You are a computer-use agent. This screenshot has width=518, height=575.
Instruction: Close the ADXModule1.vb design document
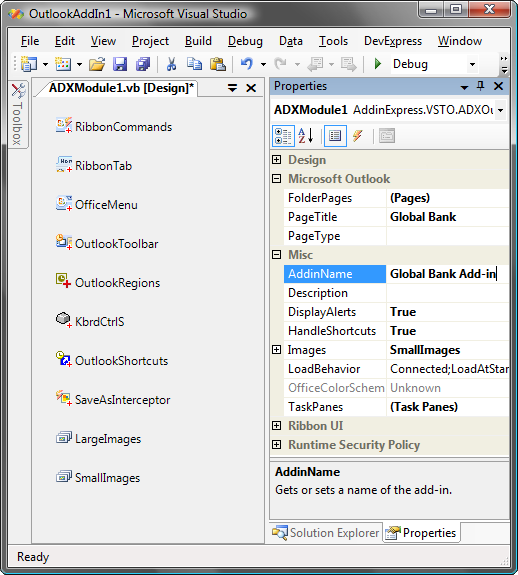[251, 88]
